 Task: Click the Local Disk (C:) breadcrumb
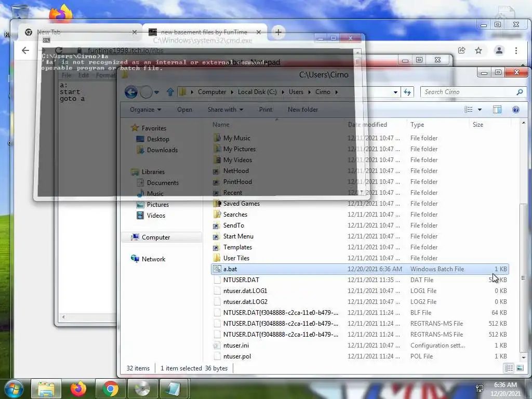point(257,92)
